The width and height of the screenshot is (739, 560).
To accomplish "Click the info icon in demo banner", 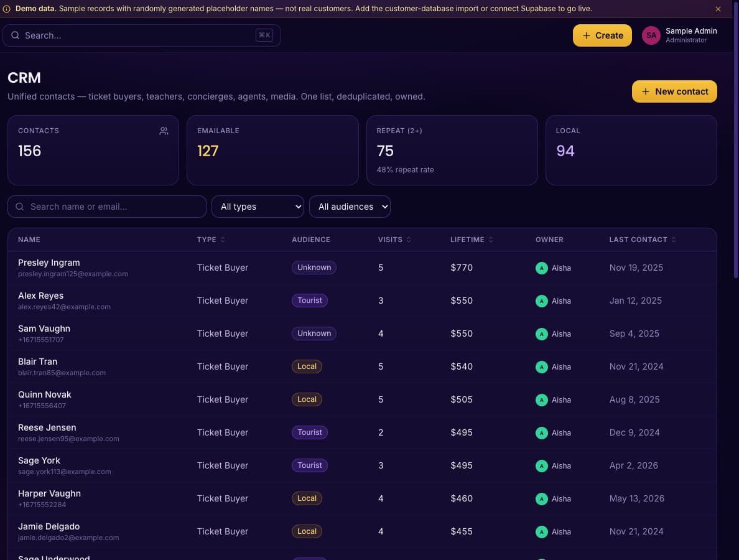I will click(x=7, y=9).
